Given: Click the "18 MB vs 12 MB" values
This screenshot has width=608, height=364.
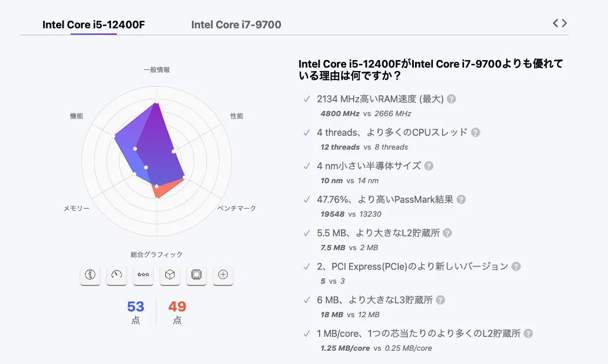Looking at the screenshot, I should pos(350,315).
